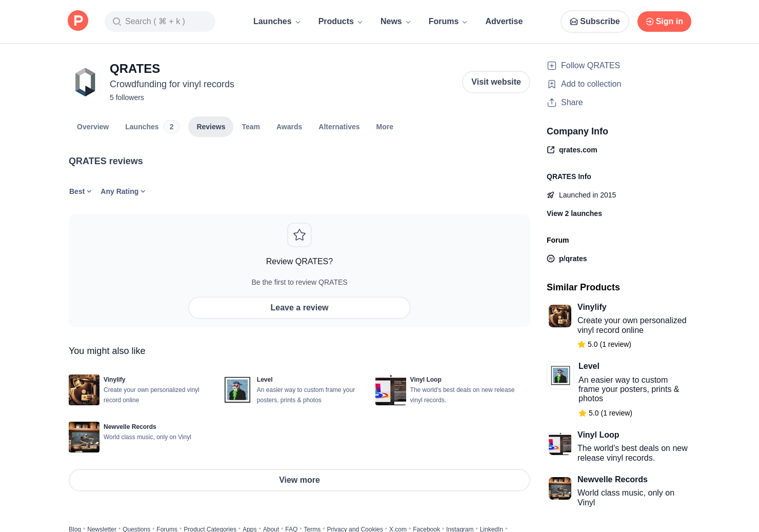This screenshot has height=532, width=759.
Task: Open the p/qrates forum icon link
Action: pos(551,259)
